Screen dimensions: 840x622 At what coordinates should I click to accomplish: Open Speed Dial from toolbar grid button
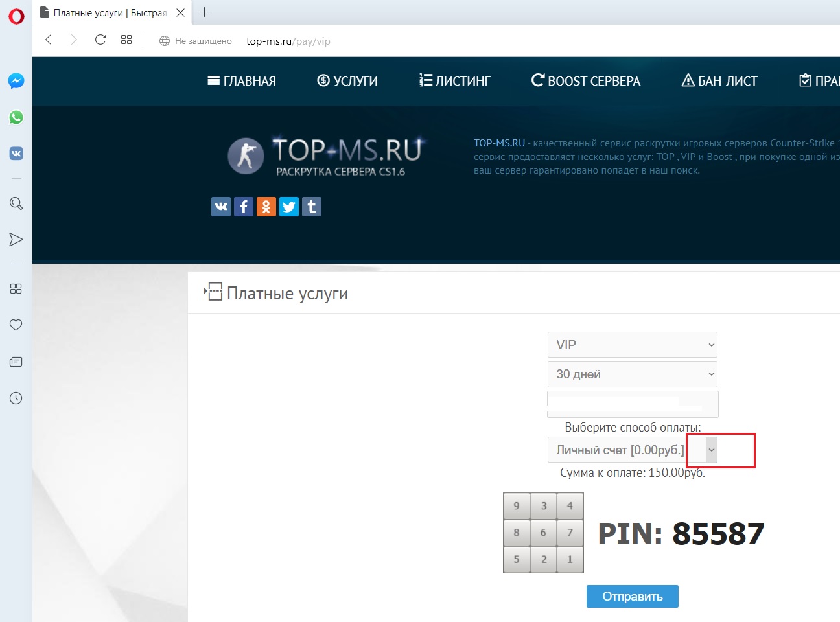point(126,40)
